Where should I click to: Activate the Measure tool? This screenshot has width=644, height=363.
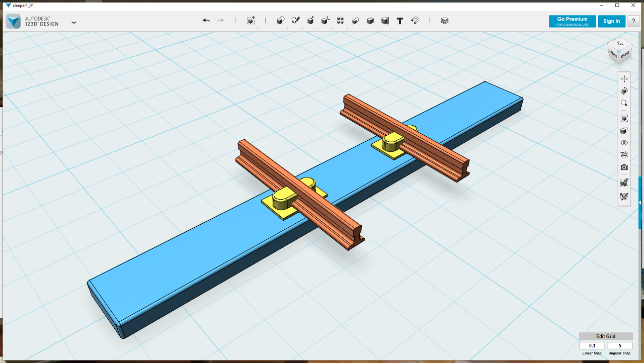click(385, 21)
